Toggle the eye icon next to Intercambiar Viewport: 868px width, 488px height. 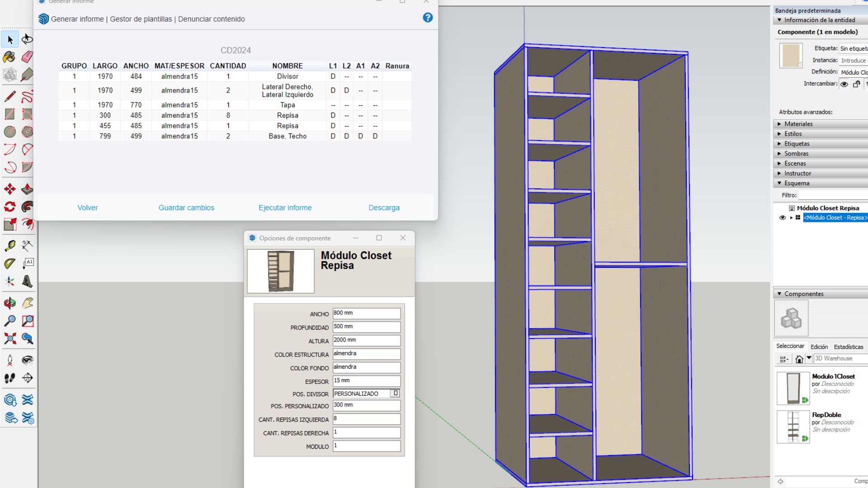[844, 84]
